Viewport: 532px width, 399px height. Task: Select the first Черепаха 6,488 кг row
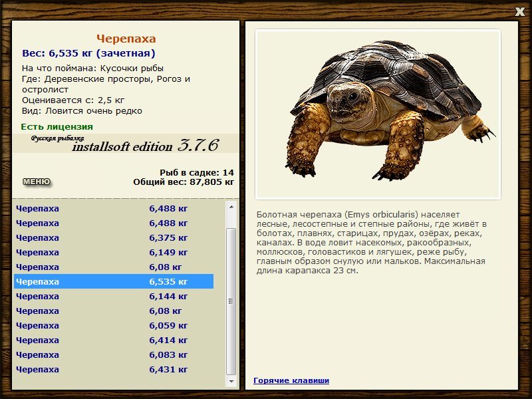tap(114, 208)
